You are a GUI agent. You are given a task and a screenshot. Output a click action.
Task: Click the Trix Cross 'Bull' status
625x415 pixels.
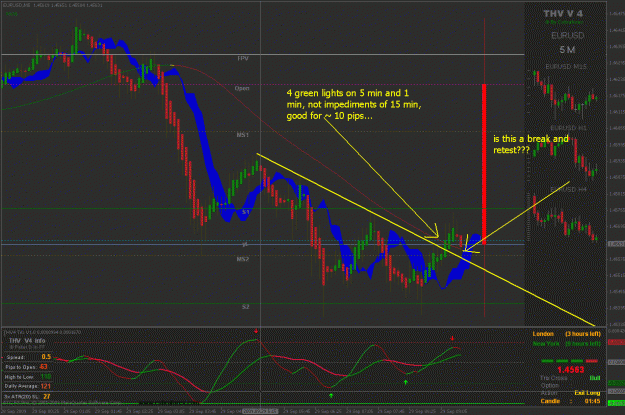point(595,378)
